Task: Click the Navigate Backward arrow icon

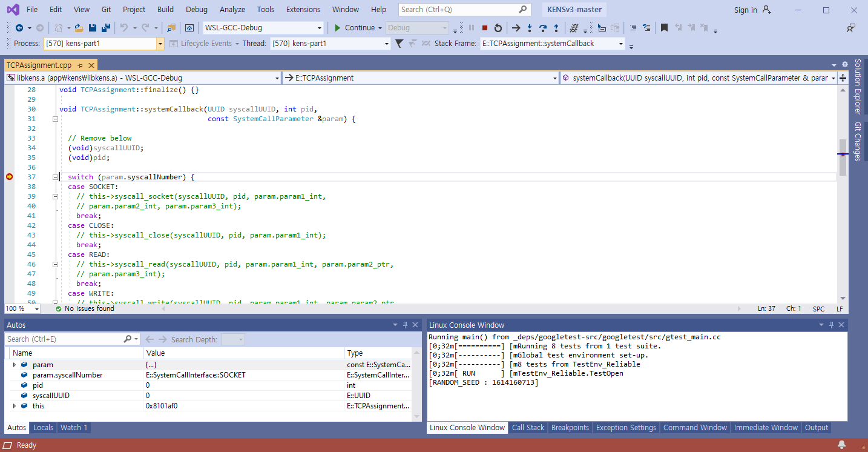Action: point(19,28)
